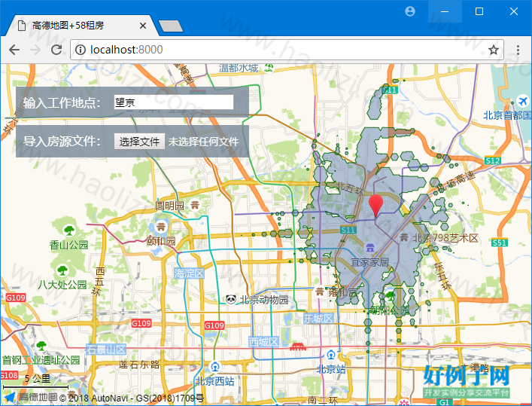The height and width of the screenshot is (406, 532).
Task: Click the 海淀区 district label
Action: pyautogui.click(x=189, y=273)
